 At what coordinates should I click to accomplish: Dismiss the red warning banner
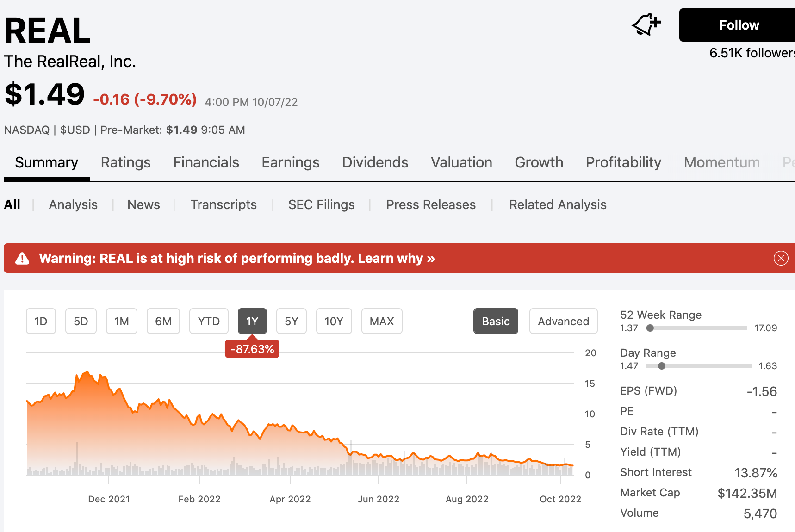pyautogui.click(x=781, y=258)
